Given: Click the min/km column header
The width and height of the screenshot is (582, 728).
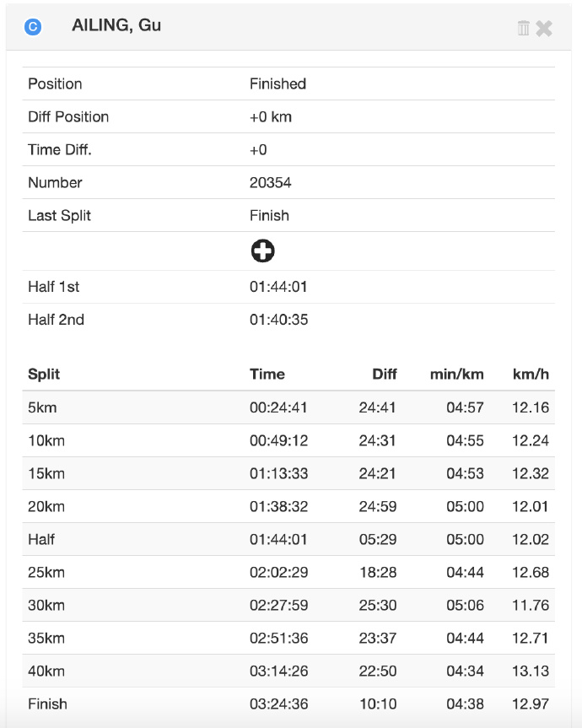Looking at the screenshot, I should coord(456,374).
